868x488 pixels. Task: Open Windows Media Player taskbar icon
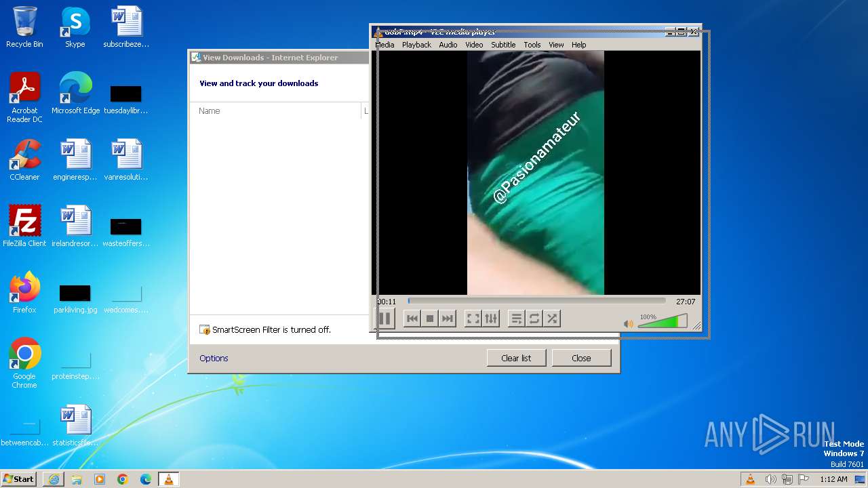click(x=100, y=479)
